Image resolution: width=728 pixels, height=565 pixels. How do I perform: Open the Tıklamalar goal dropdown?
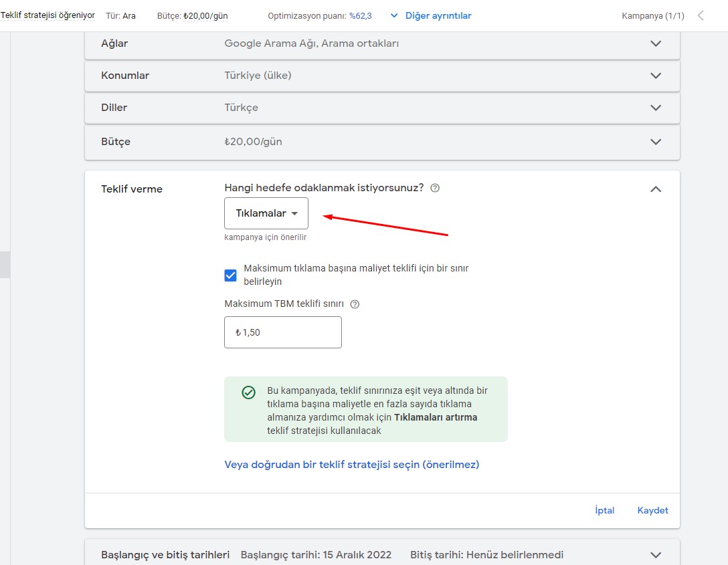[266, 213]
